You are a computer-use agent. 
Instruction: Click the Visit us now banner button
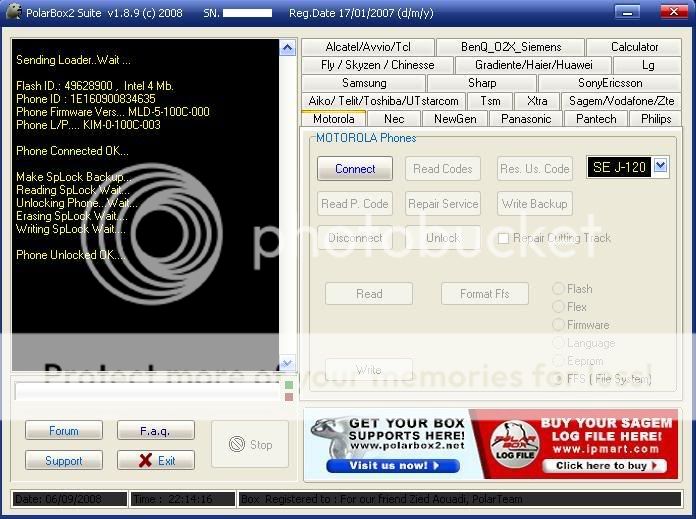393,466
